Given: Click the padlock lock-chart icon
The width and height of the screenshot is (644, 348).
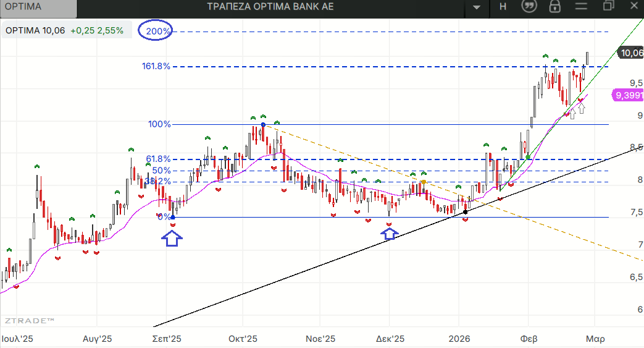Looking at the screenshot, I should (x=554, y=7).
